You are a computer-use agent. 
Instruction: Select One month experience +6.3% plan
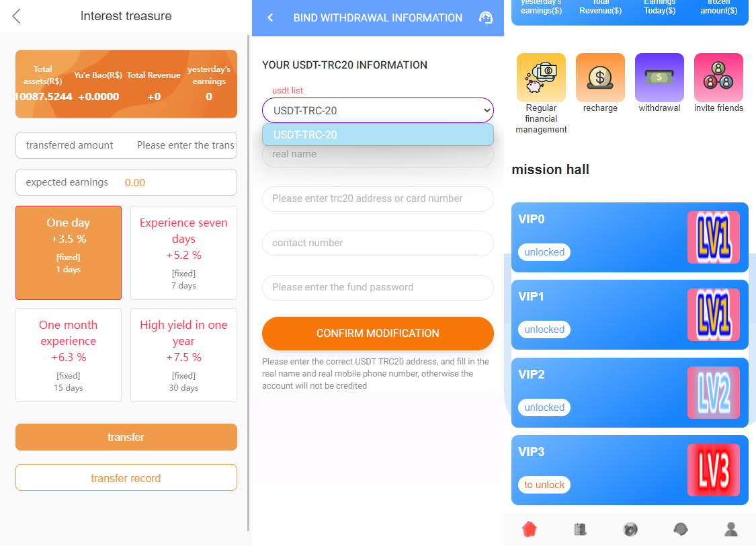pyautogui.click(x=69, y=355)
